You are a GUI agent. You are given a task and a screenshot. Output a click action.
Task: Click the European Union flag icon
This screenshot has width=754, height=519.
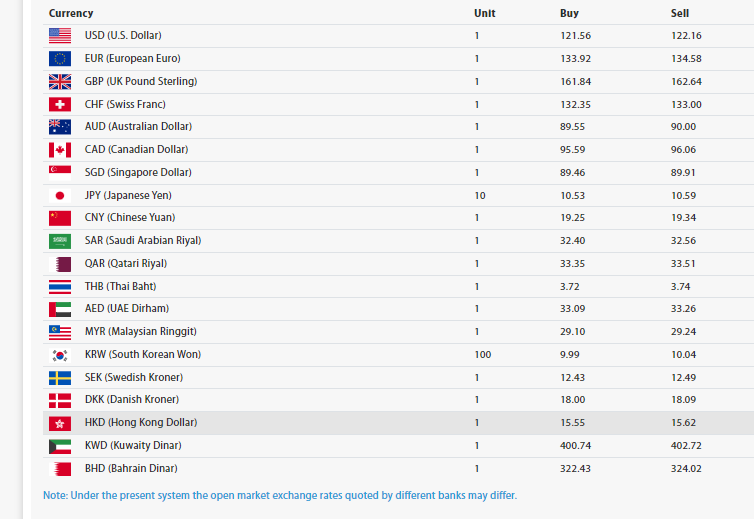[x=60, y=59]
